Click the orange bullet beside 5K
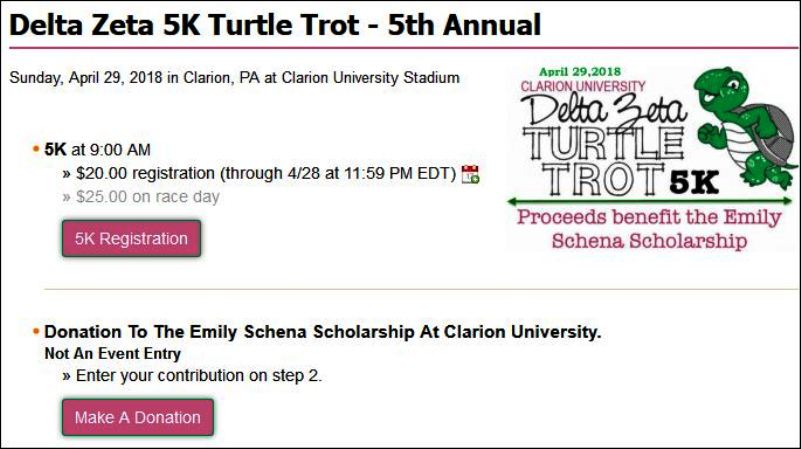This screenshot has height=449, width=801. [x=36, y=149]
